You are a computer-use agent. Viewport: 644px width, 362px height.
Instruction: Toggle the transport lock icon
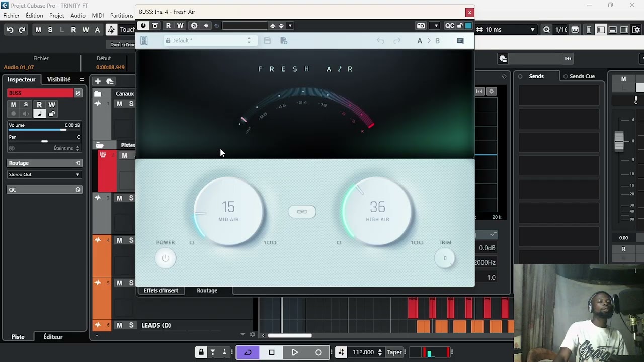201,352
